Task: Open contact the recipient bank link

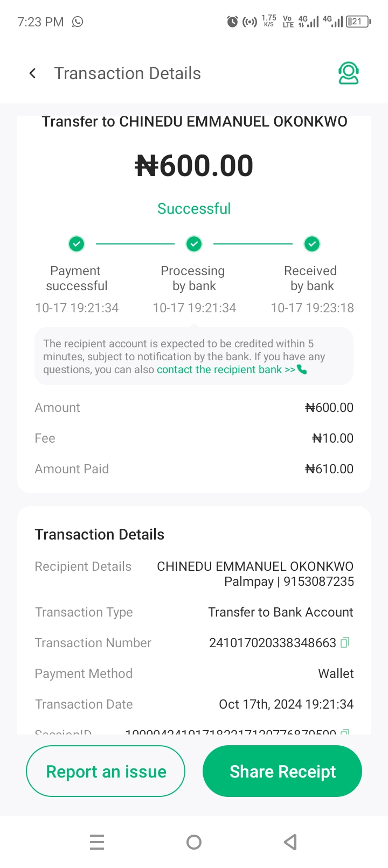Action: 226,370
